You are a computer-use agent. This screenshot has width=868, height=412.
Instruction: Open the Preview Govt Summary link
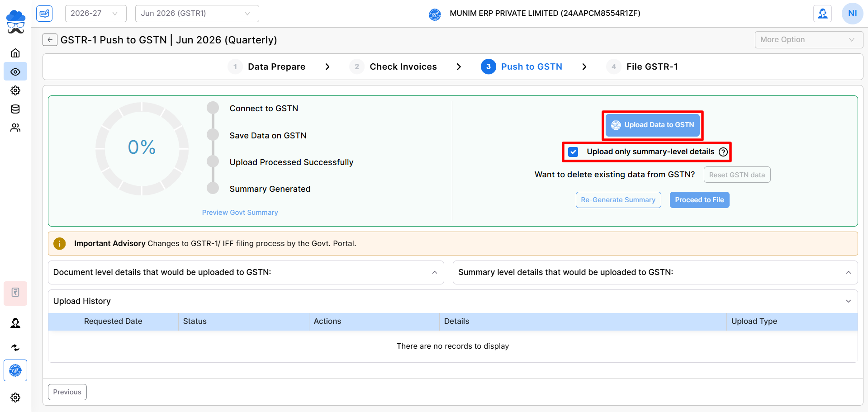click(x=240, y=213)
